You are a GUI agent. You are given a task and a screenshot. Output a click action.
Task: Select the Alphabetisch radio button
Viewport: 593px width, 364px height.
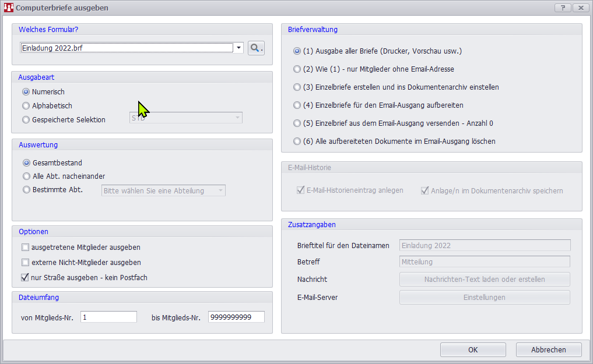(x=26, y=106)
